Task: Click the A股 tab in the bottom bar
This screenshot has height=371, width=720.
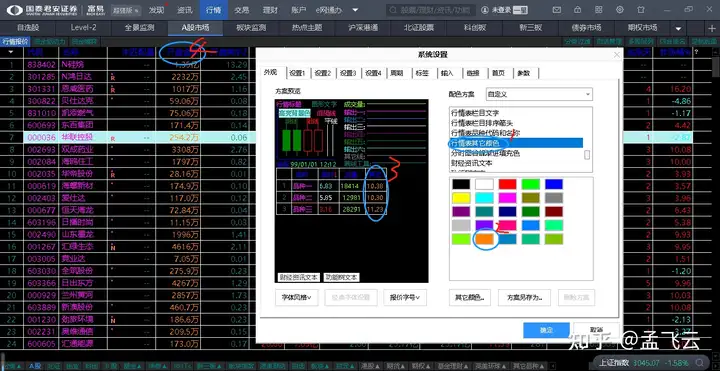Action: 35,366
